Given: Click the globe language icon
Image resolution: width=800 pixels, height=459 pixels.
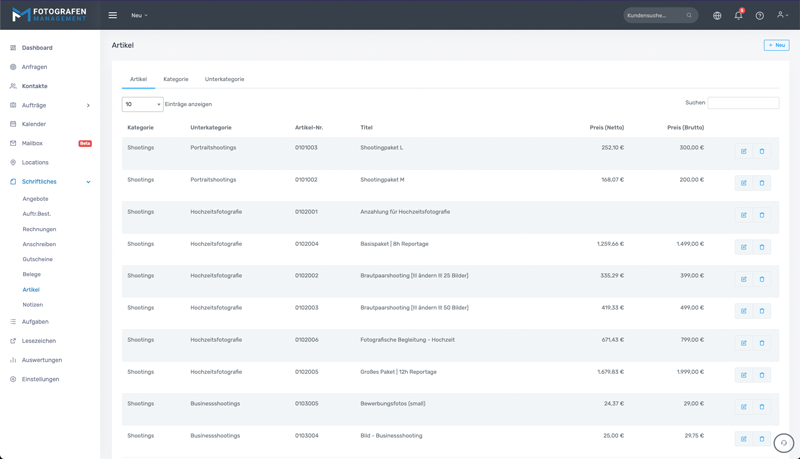Looking at the screenshot, I should pos(717,15).
